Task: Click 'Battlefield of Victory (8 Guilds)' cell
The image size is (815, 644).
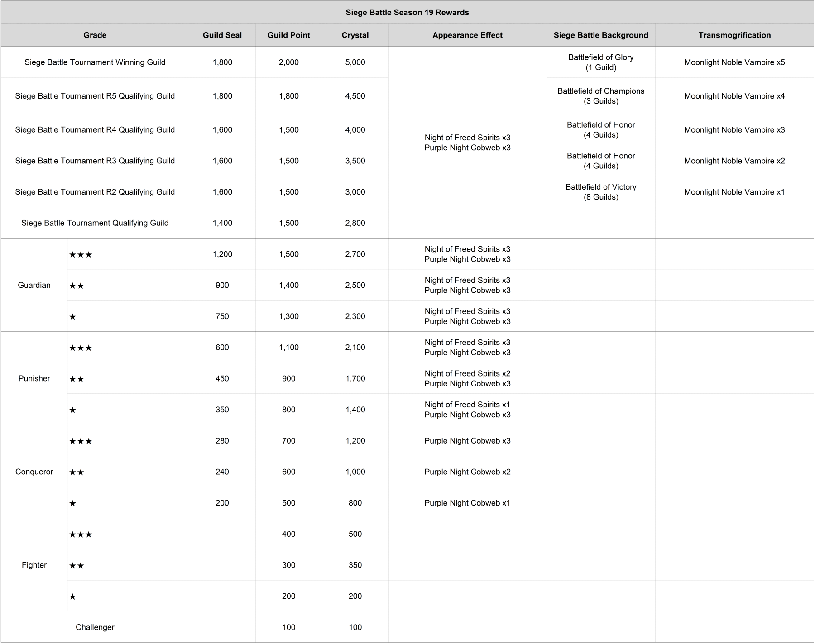Action: click(x=601, y=192)
